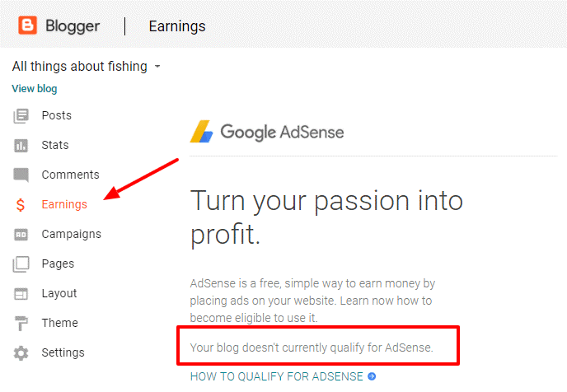Select the Theme paint roller icon

[21, 324]
